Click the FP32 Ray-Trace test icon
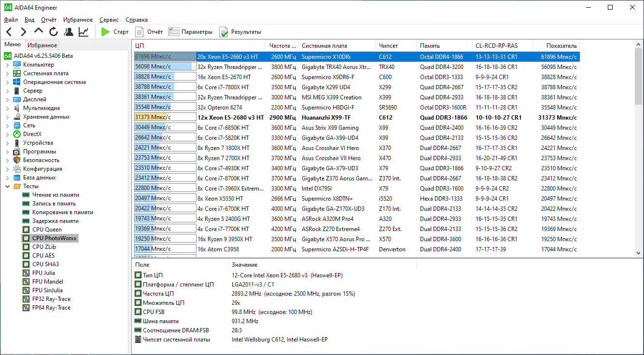Image resolution: width=644 pixels, height=355 pixels. click(x=26, y=299)
